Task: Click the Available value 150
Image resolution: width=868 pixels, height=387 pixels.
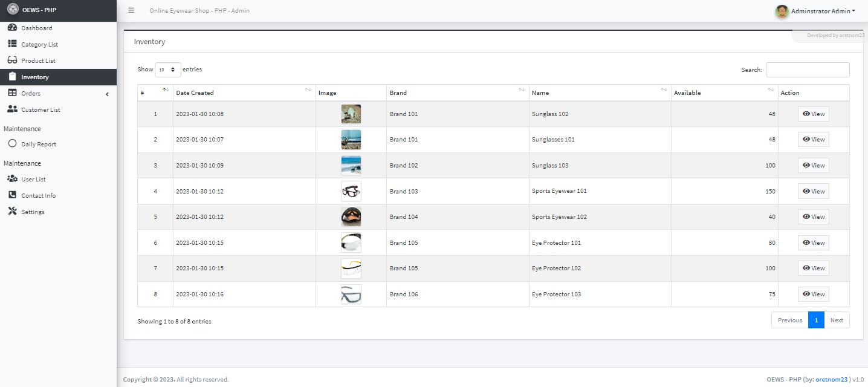Action: (x=770, y=191)
